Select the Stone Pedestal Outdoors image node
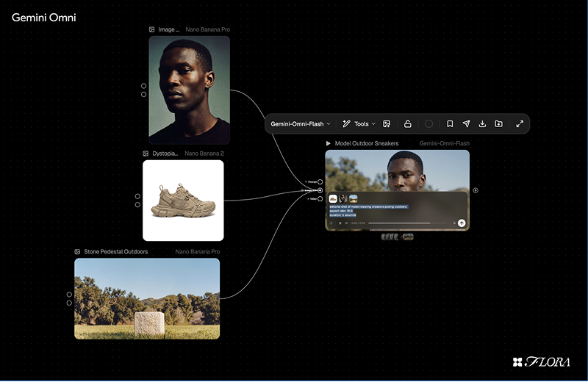 click(147, 299)
